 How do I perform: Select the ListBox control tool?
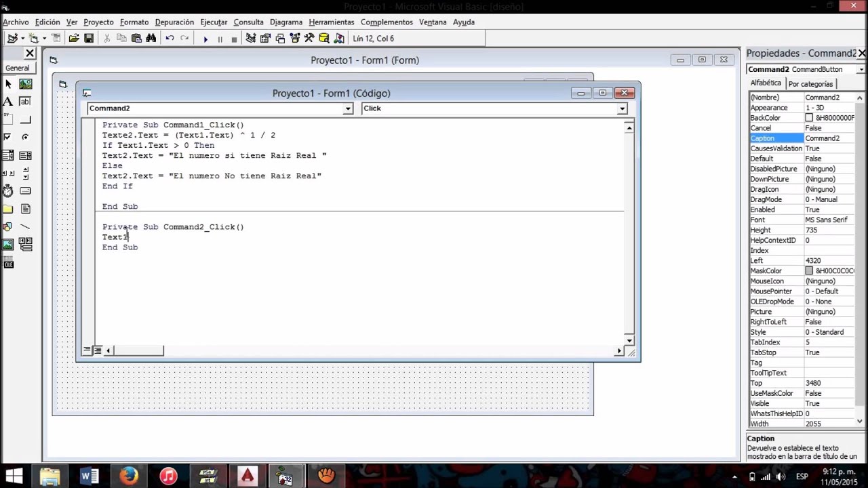[x=26, y=155]
